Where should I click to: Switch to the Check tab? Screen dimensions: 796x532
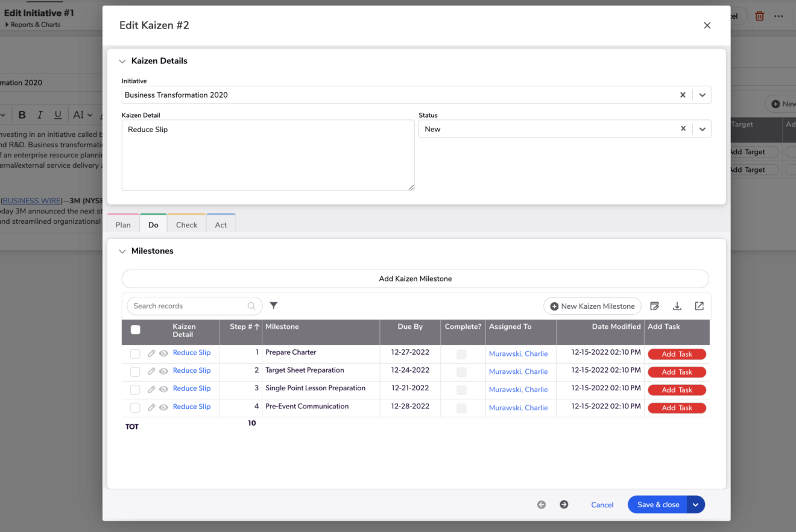click(x=186, y=224)
